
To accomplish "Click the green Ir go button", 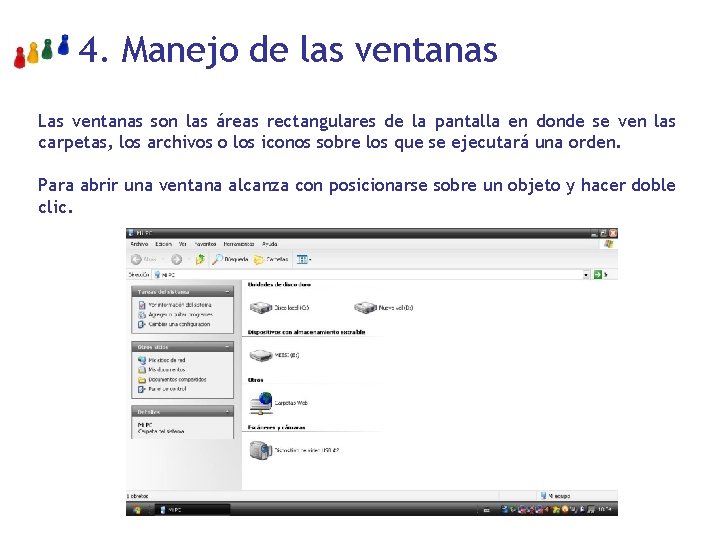I will [597, 275].
